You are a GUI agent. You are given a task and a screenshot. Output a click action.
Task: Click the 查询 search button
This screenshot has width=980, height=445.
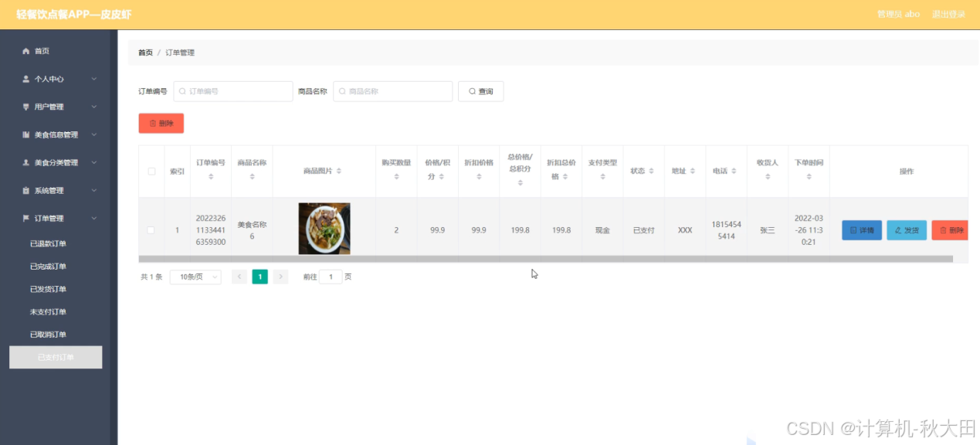coord(480,91)
